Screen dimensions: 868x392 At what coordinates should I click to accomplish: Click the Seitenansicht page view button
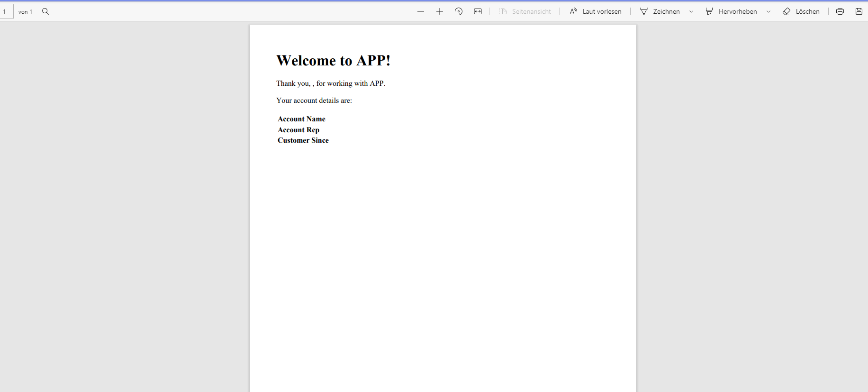[525, 11]
